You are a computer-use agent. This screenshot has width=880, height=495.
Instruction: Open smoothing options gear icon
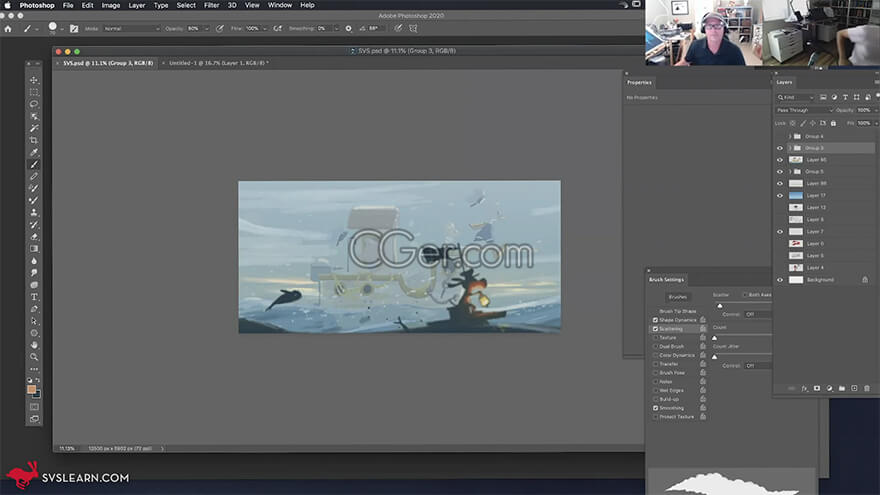349,29
